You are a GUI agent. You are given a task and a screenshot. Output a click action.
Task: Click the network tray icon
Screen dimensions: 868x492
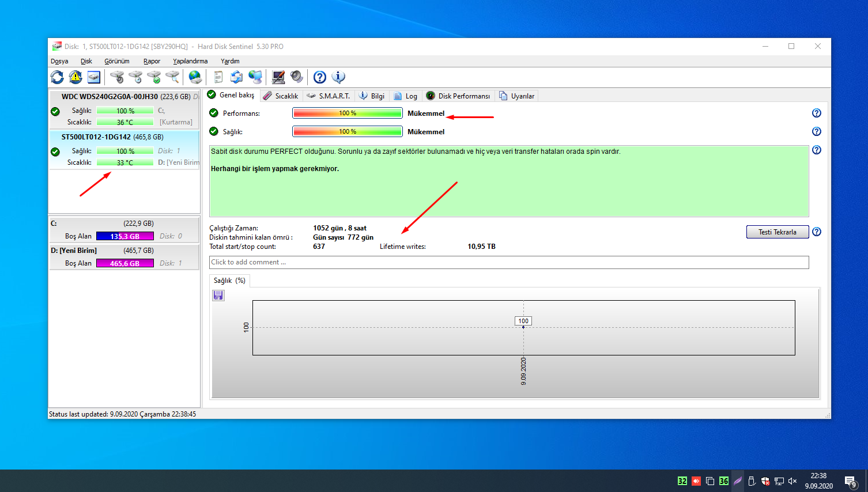coord(779,481)
